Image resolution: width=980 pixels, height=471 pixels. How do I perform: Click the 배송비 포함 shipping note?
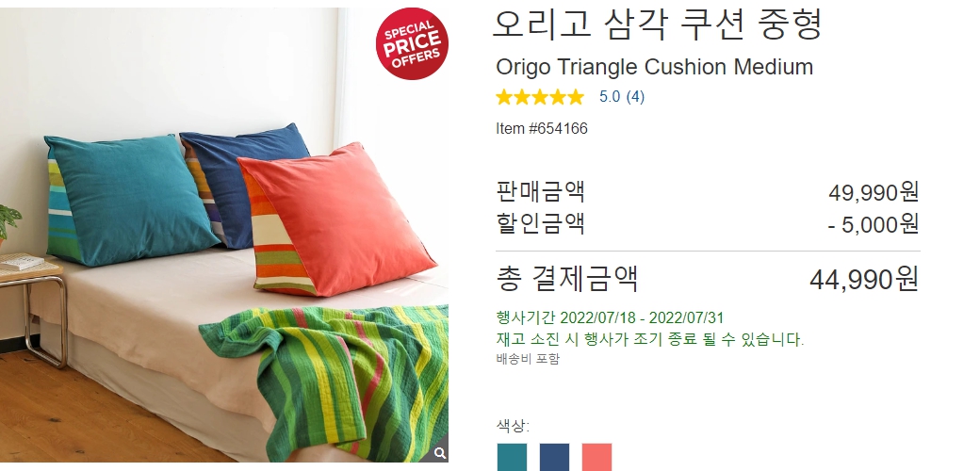coord(528,359)
